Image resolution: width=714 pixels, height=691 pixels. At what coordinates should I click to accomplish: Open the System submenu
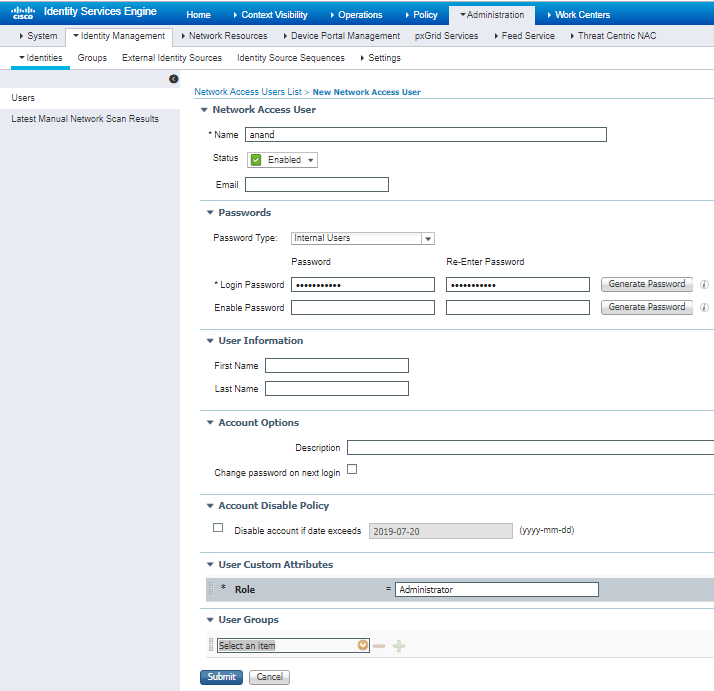tap(38, 36)
